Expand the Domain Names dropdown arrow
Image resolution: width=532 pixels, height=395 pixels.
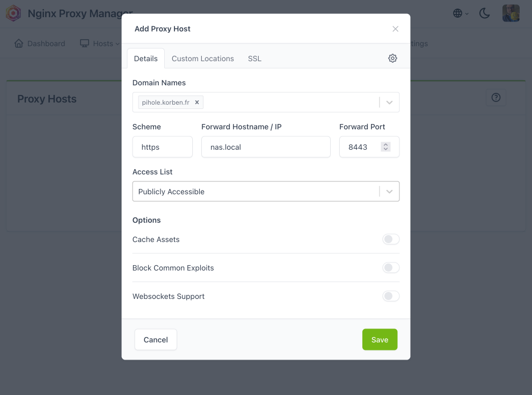[x=390, y=102]
